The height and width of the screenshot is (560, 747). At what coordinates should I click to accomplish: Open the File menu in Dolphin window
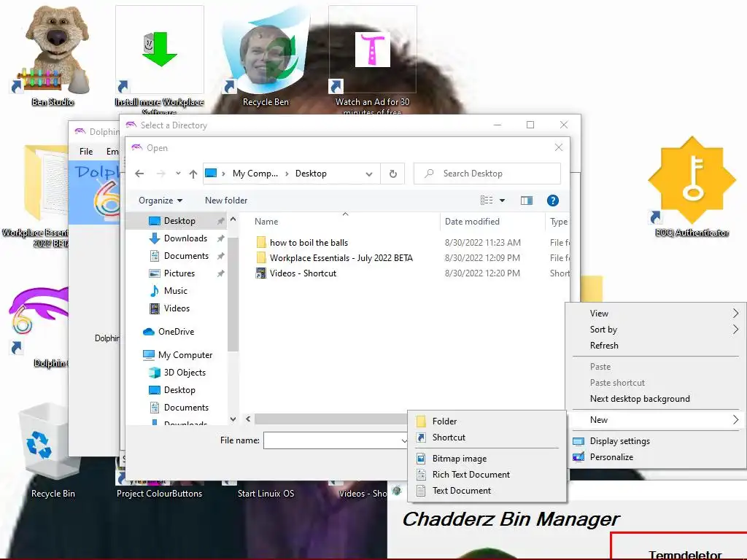(x=86, y=152)
